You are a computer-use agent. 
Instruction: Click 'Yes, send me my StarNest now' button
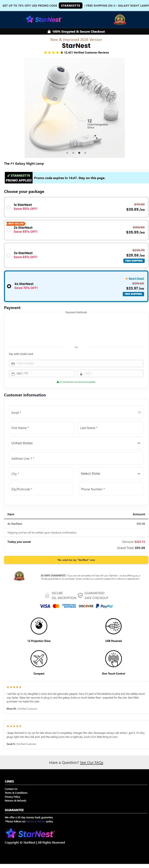pyautogui.click(x=76, y=560)
